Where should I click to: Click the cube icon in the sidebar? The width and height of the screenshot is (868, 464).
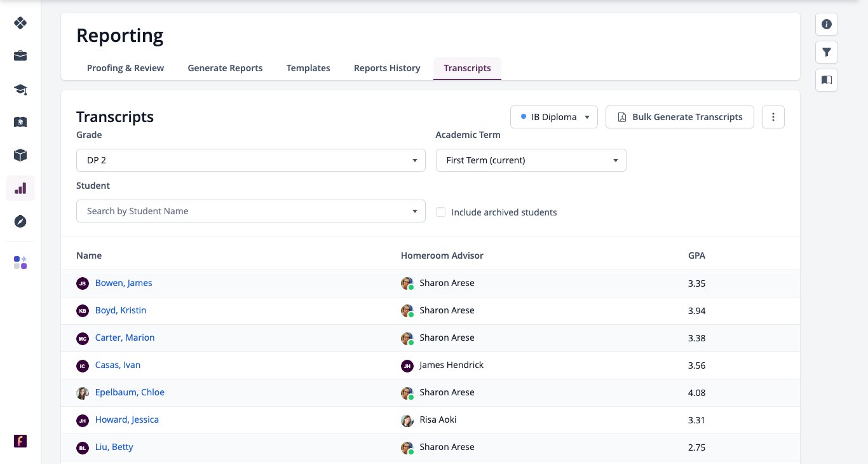20,155
